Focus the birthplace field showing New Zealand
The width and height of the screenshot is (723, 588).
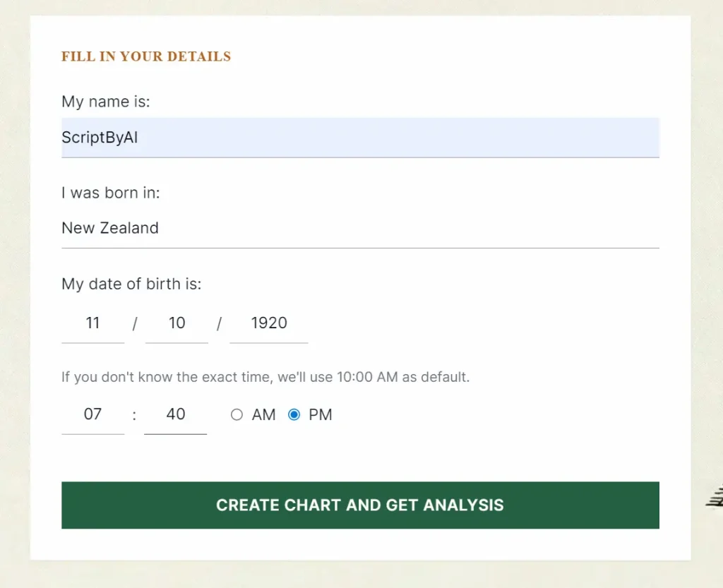point(360,228)
